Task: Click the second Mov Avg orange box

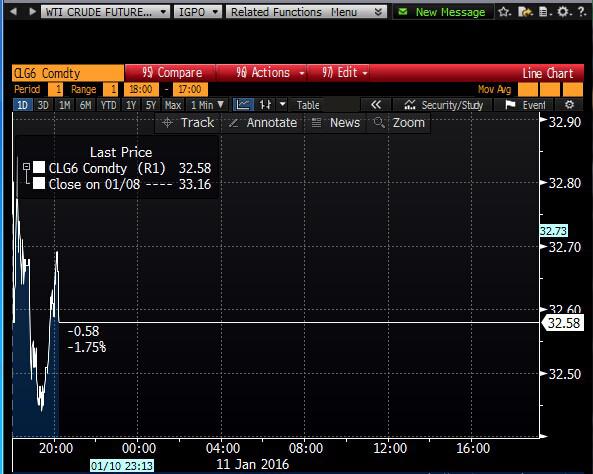Action: (x=550, y=90)
